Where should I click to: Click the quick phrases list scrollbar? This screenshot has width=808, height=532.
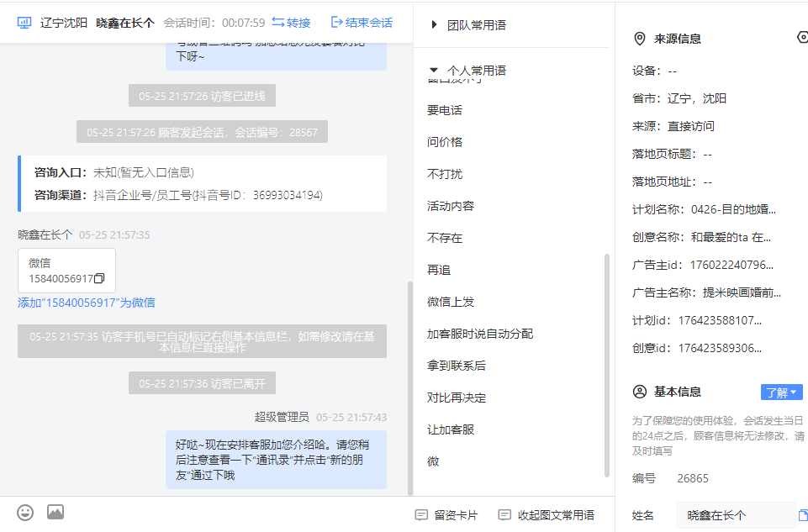pyautogui.click(x=606, y=365)
